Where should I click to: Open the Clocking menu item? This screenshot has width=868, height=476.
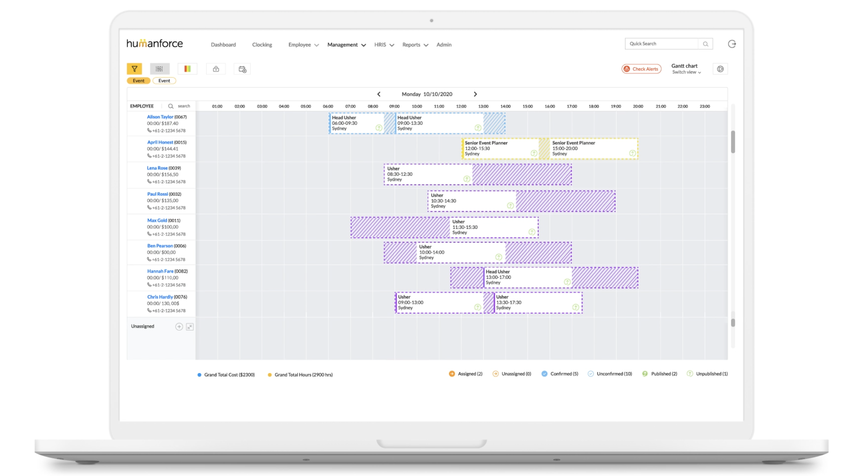(262, 44)
